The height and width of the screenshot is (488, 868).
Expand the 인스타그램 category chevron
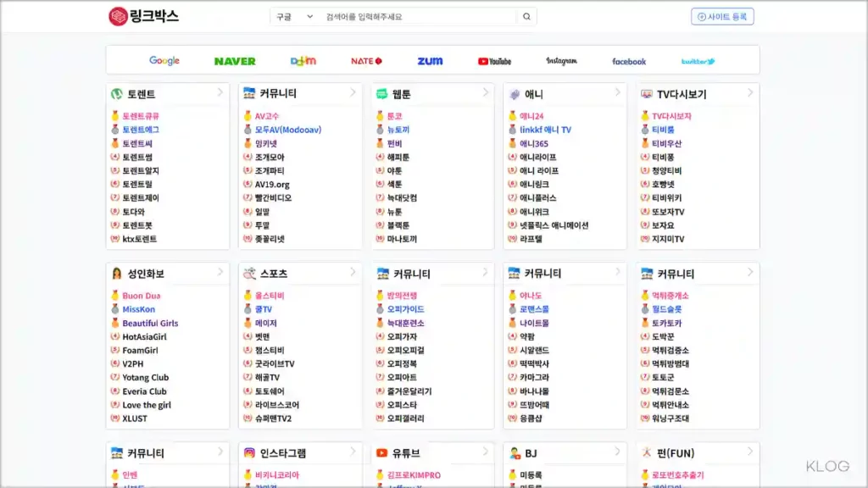click(353, 451)
